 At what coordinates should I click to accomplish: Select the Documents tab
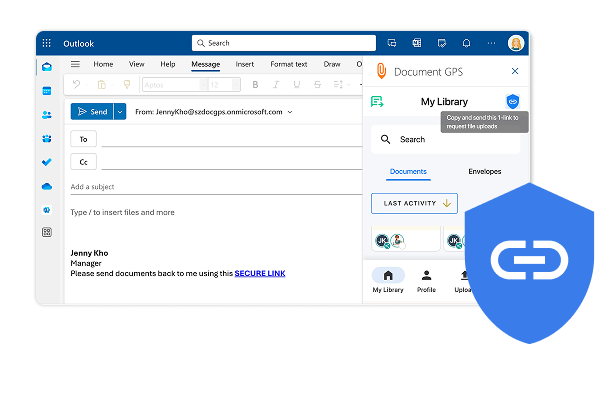pyautogui.click(x=408, y=171)
